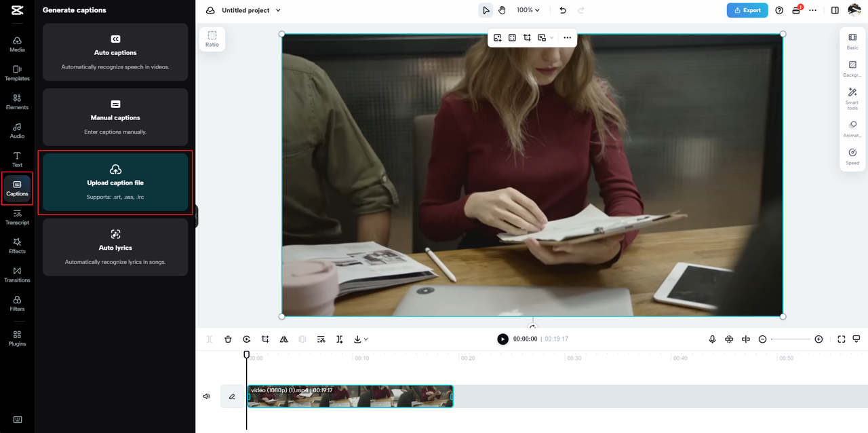Zoom in the timeline with plus icon
The width and height of the screenshot is (868, 433).
pos(818,339)
